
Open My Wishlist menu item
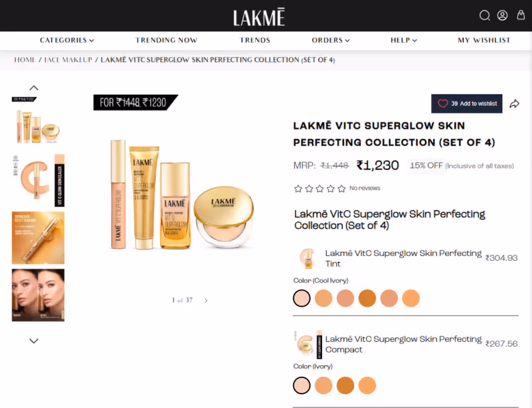pos(484,40)
